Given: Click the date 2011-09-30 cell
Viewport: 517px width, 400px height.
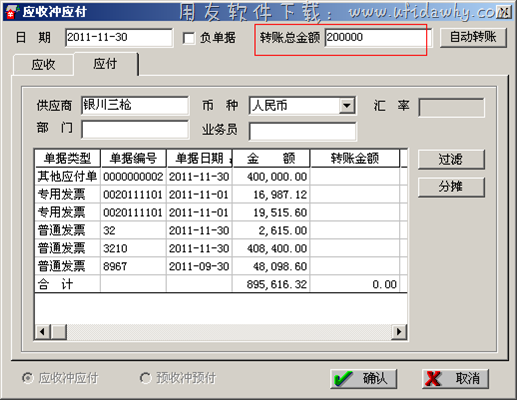Looking at the screenshot, I should (199, 266).
